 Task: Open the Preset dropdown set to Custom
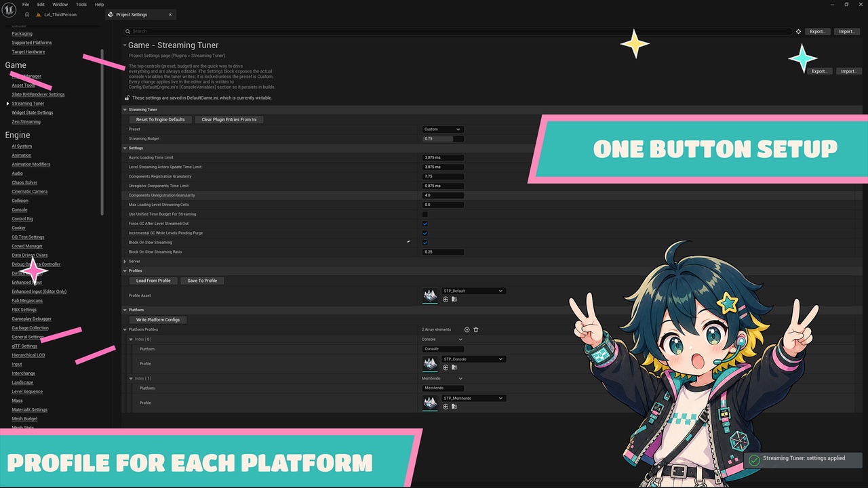[x=443, y=129]
